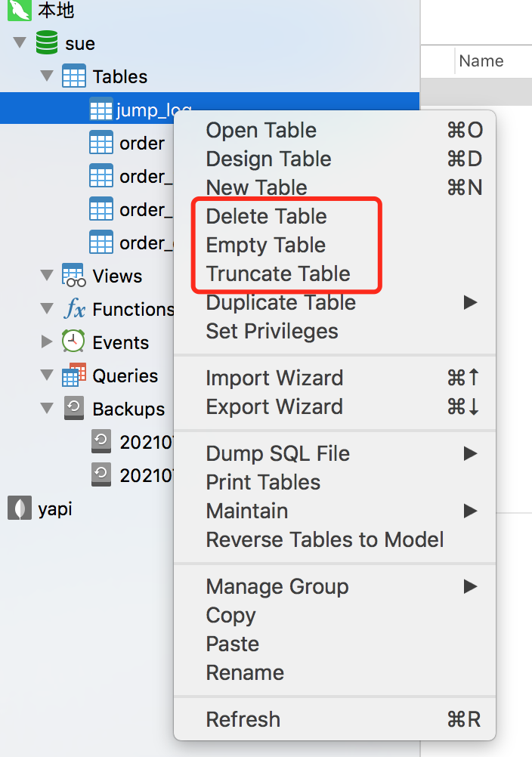Choose Export Wizard menu entry
Screen dimensions: 532x757
point(274,406)
